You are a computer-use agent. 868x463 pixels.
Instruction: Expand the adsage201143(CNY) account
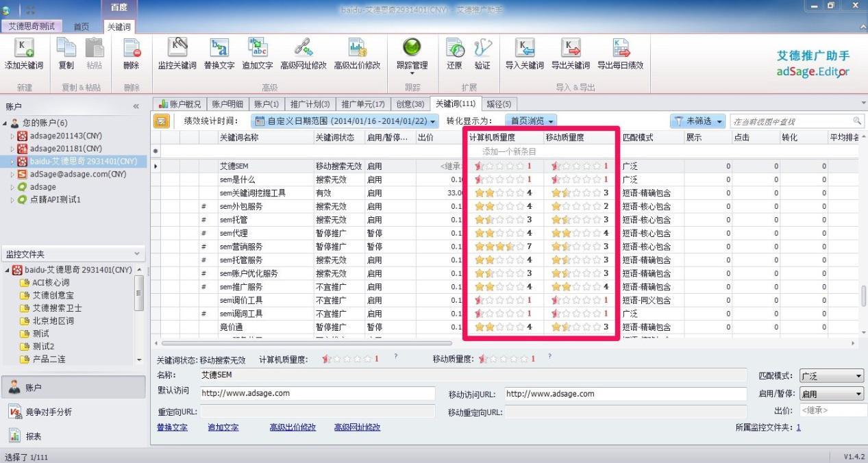(12, 136)
